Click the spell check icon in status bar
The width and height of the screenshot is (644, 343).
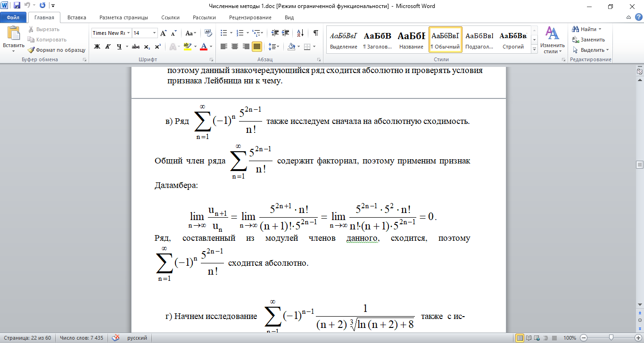coord(116,338)
